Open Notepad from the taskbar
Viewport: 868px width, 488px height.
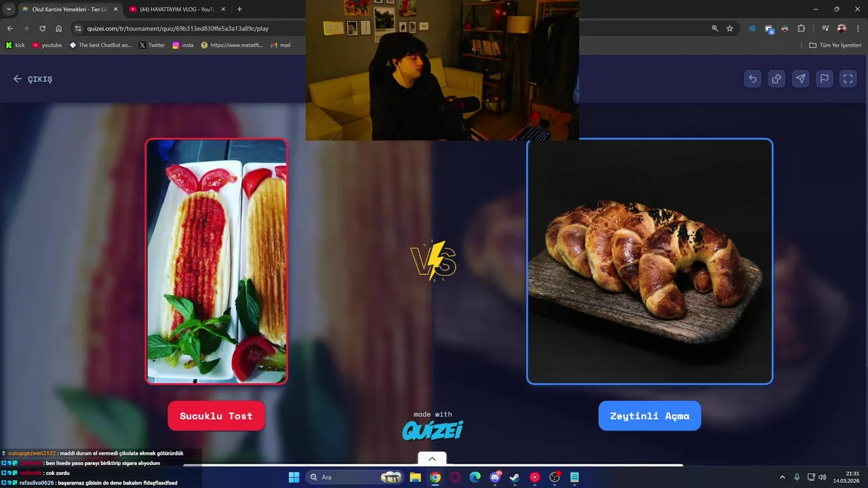(574, 477)
